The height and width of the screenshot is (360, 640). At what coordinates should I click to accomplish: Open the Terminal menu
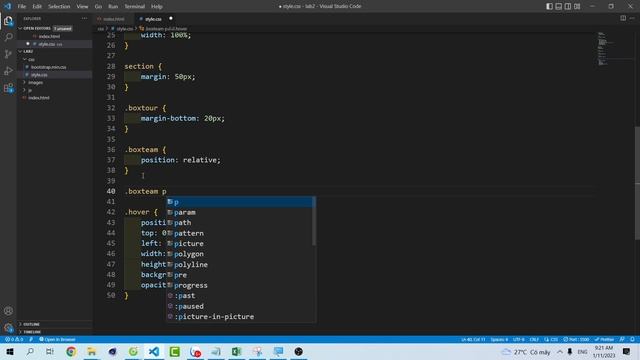click(x=135, y=7)
